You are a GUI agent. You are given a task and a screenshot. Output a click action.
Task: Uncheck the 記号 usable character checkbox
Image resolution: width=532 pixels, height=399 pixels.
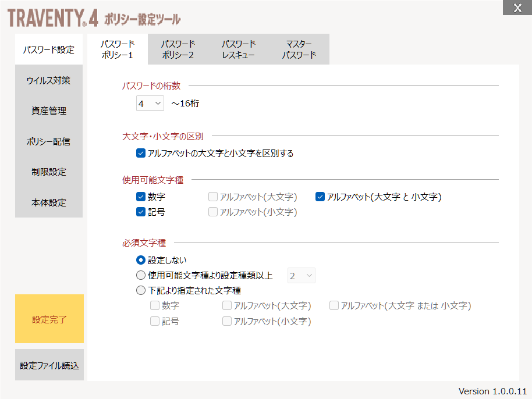click(x=140, y=212)
